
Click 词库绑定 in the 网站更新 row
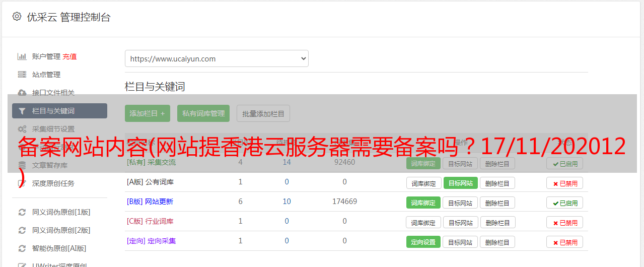(423, 203)
